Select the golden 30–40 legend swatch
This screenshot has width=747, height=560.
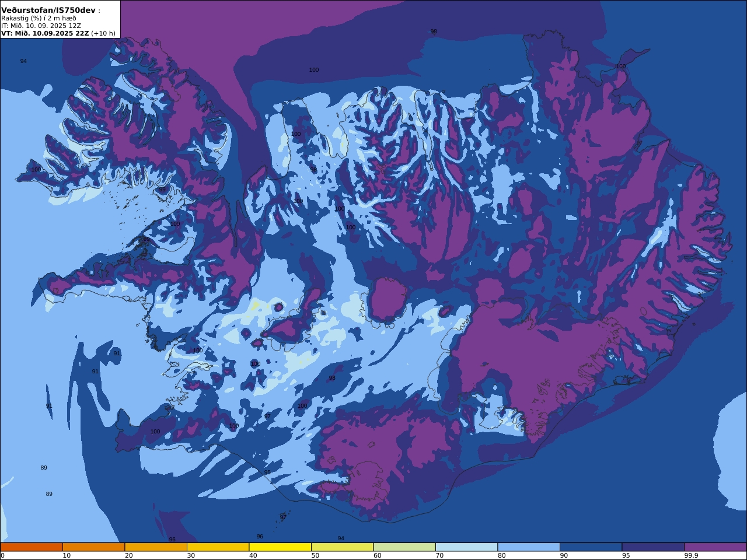point(218,547)
